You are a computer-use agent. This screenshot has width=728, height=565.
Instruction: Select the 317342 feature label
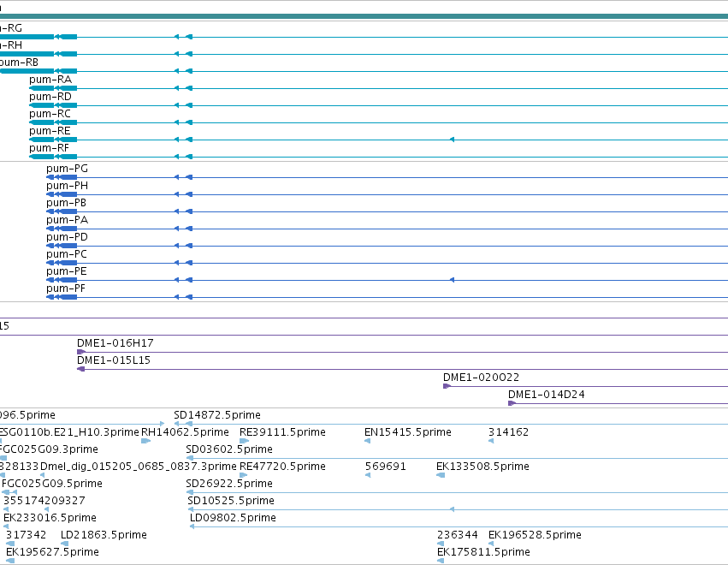(x=26, y=536)
